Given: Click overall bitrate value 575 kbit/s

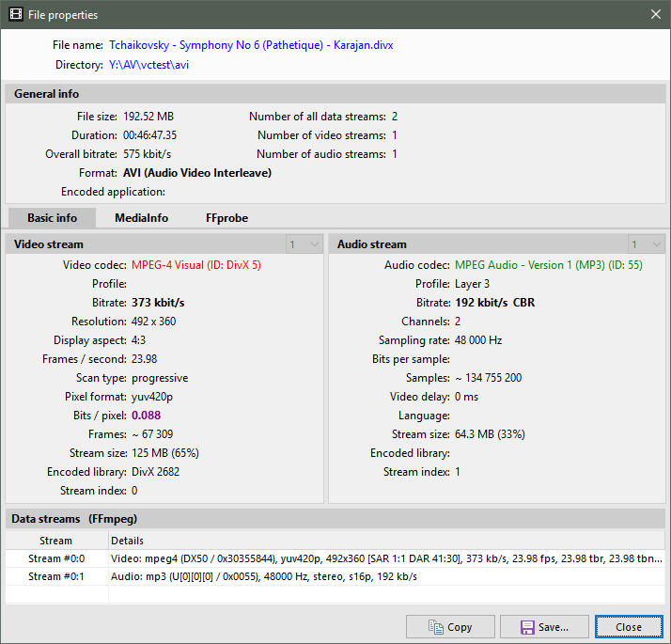Looking at the screenshot, I should click(148, 154).
